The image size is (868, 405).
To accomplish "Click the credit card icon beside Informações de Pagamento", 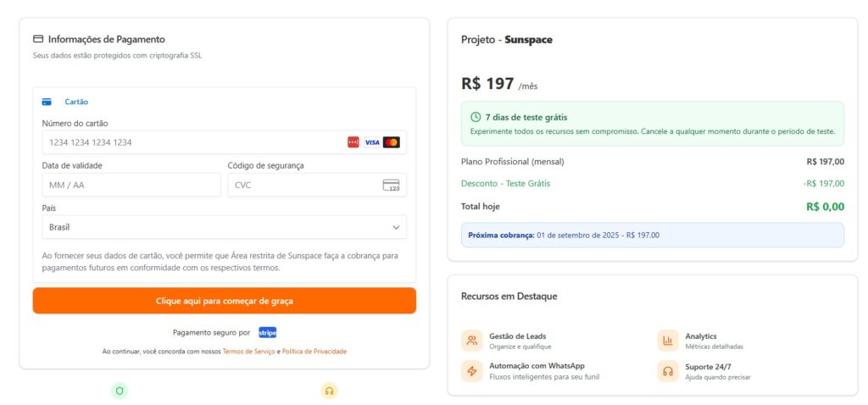I will coord(38,39).
